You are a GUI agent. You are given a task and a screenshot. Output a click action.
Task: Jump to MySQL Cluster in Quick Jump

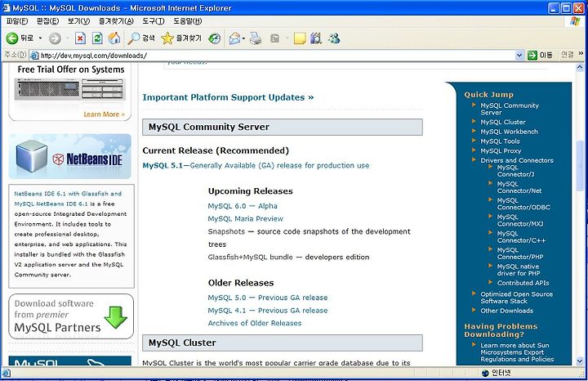[503, 122]
